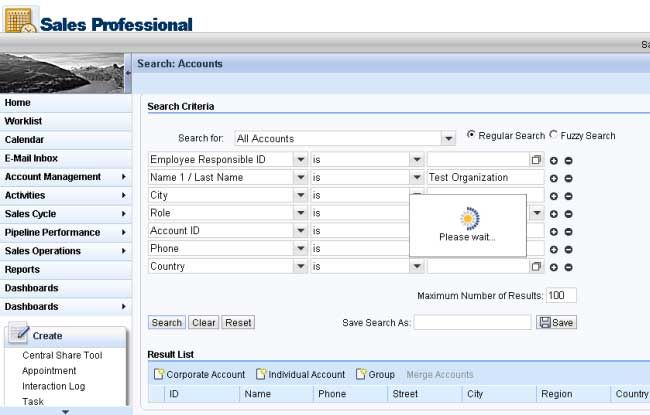Select the Regular Search radio button
Viewport: 650px width, 415px height.
pos(471,135)
